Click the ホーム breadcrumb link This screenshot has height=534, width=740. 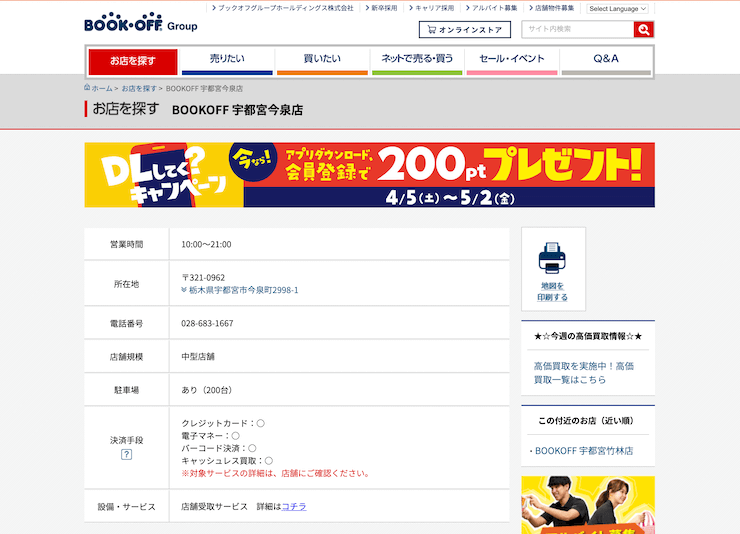point(102,89)
